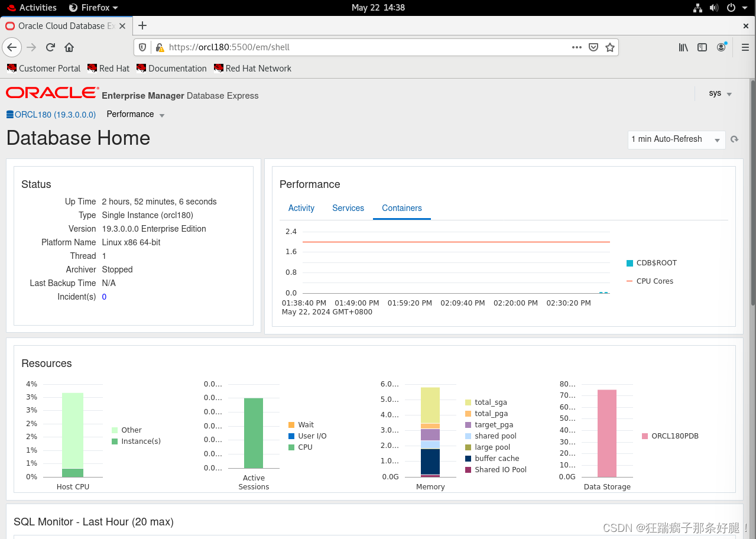
Task: Click the May 22 14:38 clock
Action: click(x=378, y=8)
